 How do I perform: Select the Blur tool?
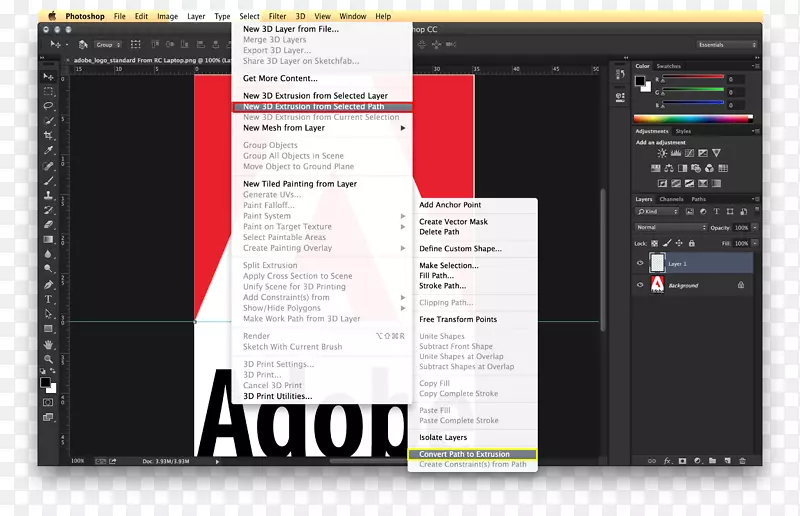[x=48, y=254]
